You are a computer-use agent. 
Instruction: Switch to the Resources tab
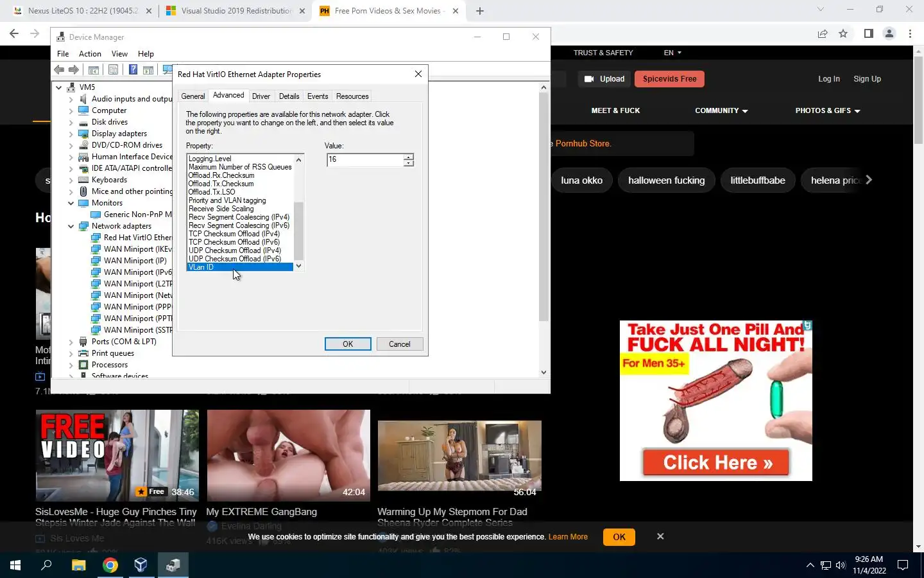click(x=352, y=96)
